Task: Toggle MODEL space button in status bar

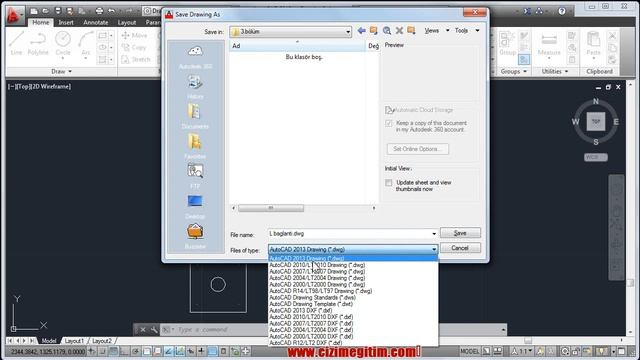Action: 470,351
